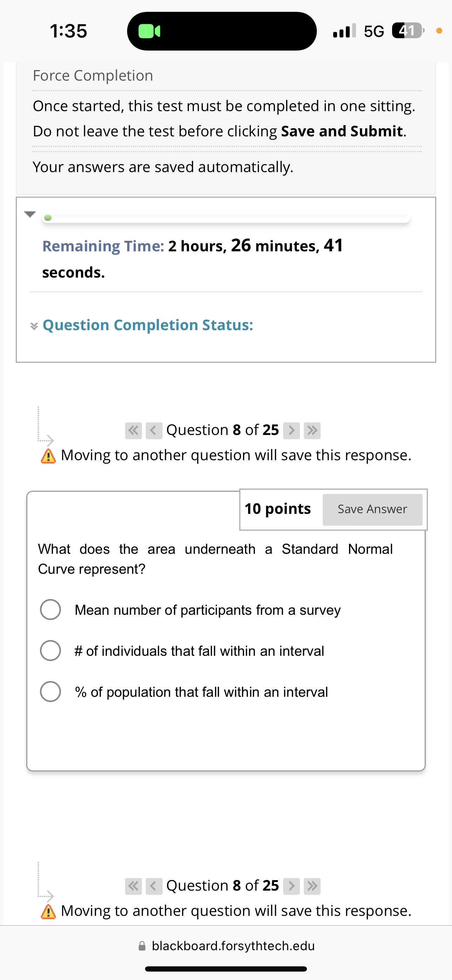Tap the green camera icon in the status bar

point(149,31)
